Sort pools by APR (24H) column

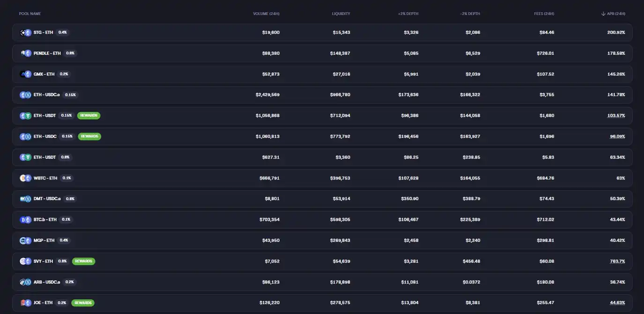pyautogui.click(x=614, y=14)
